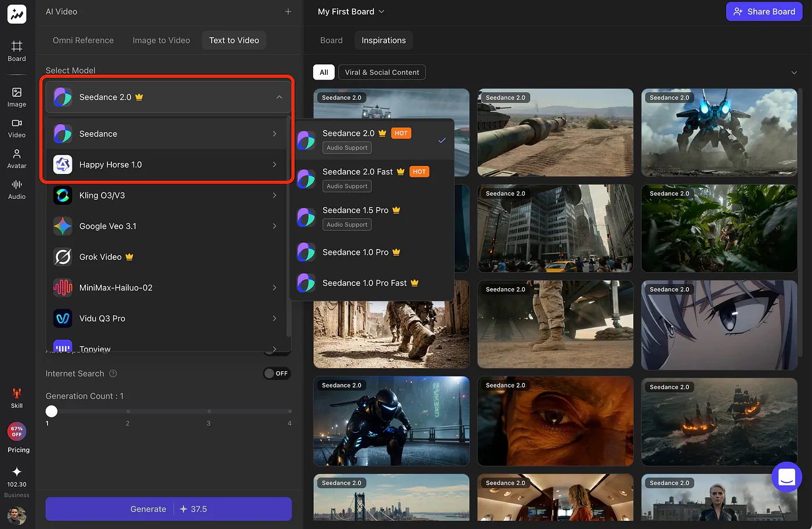This screenshot has width=812, height=529.
Task: Open the Avatar tool in sidebar
Action: coord(17,159)
